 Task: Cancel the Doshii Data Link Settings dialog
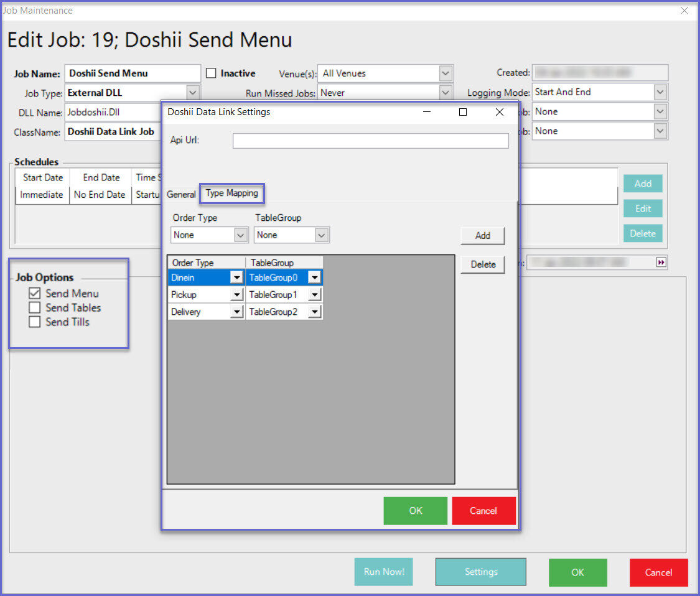point(483,511)
